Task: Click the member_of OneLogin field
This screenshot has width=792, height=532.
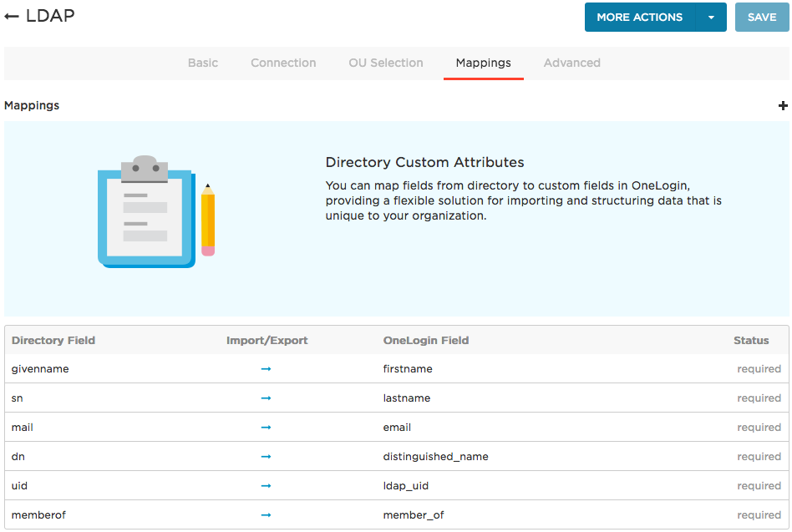Action: click(414, 515)
